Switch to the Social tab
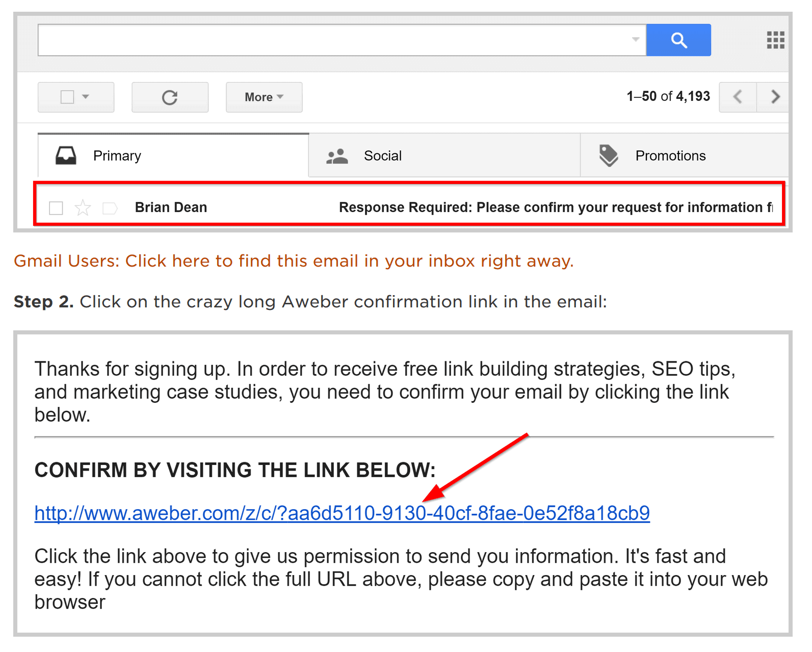 (444, 155)
